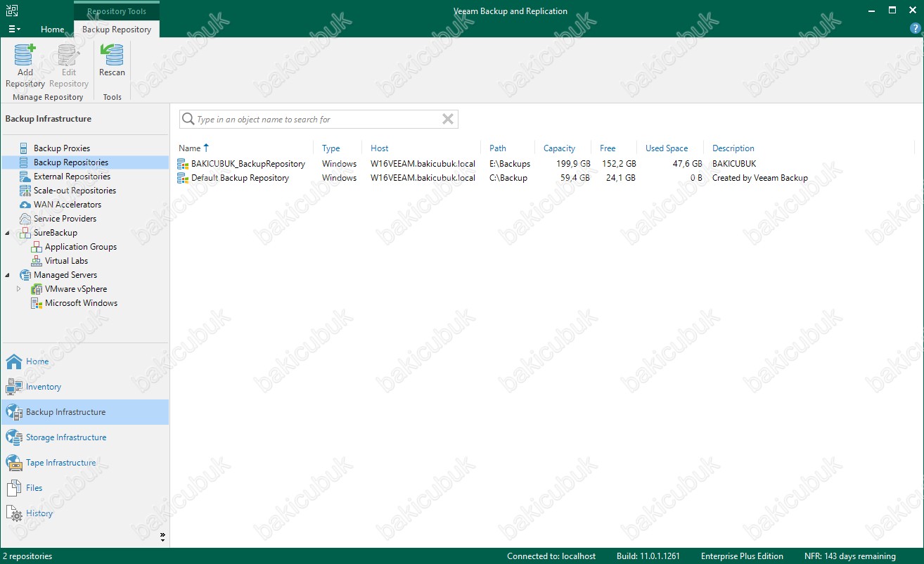
Task: Click the Add Repository ribbon icon
Action: pyautogui.click(x=25, y=56)
